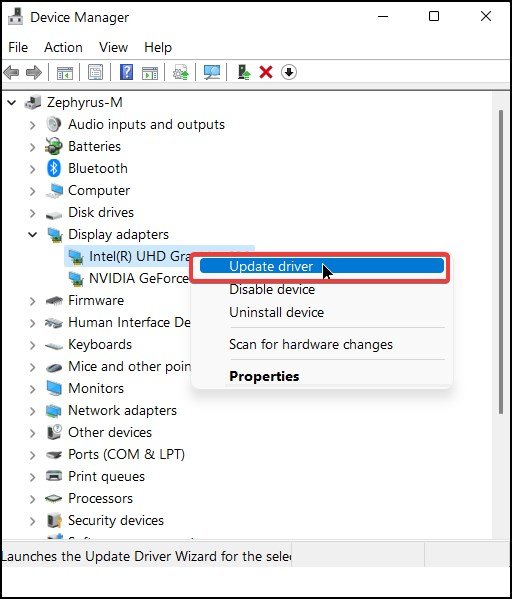
Task: Select Mice and other pointing devices row
Action: click(x=130, y=367)
